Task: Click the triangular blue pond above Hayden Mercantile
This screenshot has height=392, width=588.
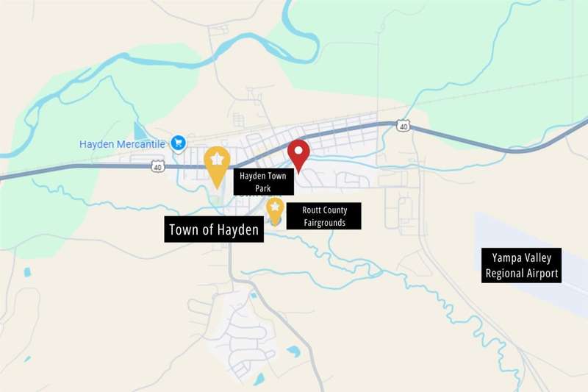Action: 139,132
